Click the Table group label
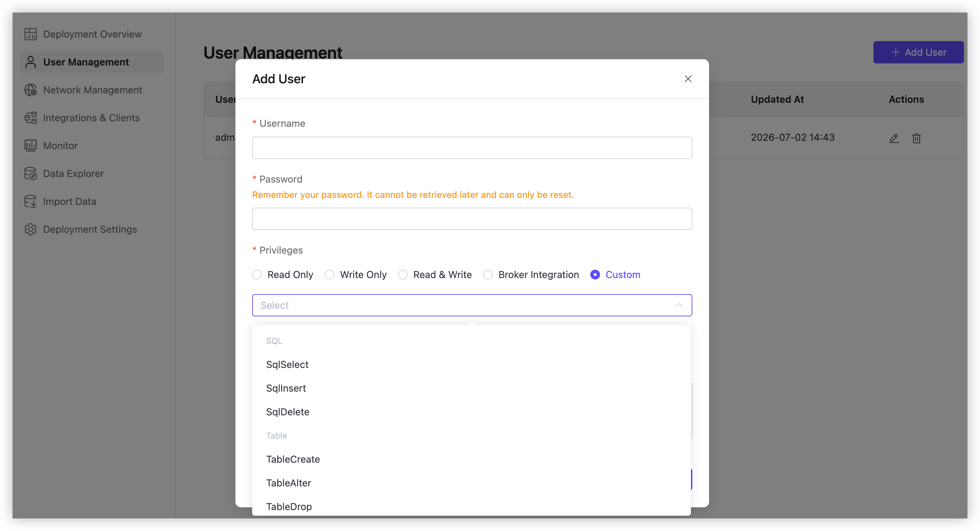 pos(276,436)
